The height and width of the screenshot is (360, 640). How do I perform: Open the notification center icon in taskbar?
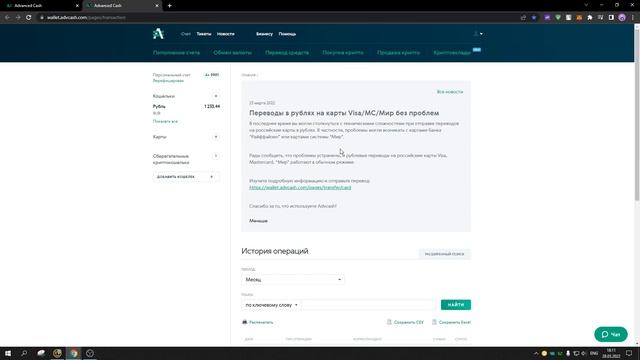tap(629, 353)
